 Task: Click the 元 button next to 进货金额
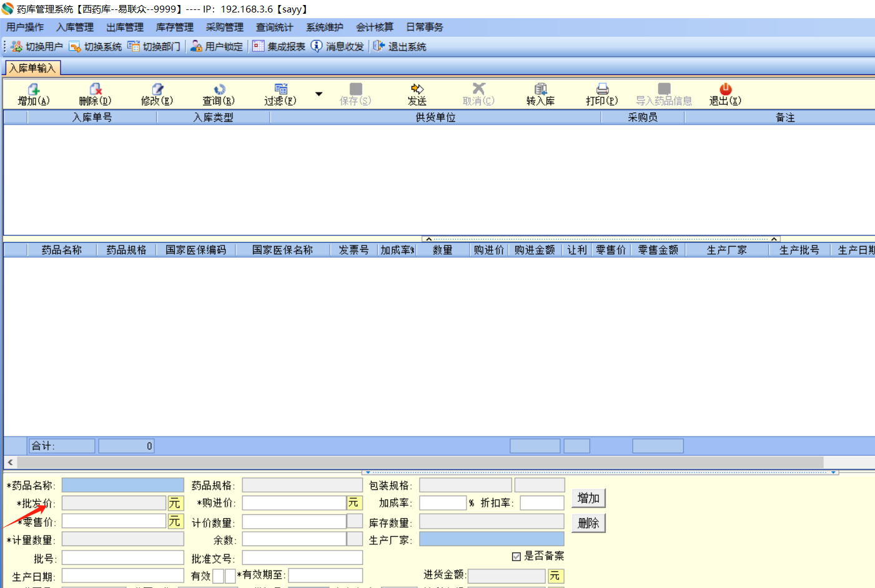click(555, 576)
